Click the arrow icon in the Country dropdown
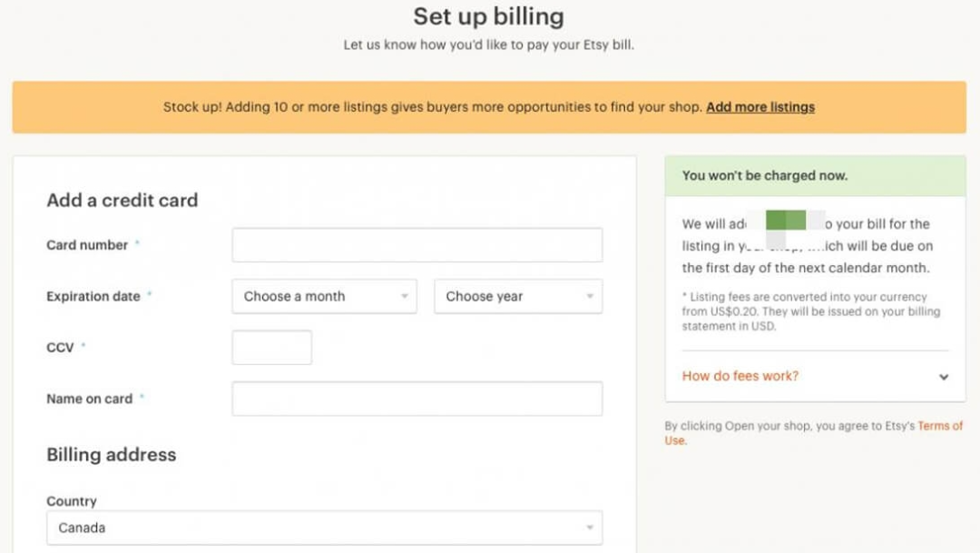The width and height of the screenshot is (980, 553). [589, 528]
